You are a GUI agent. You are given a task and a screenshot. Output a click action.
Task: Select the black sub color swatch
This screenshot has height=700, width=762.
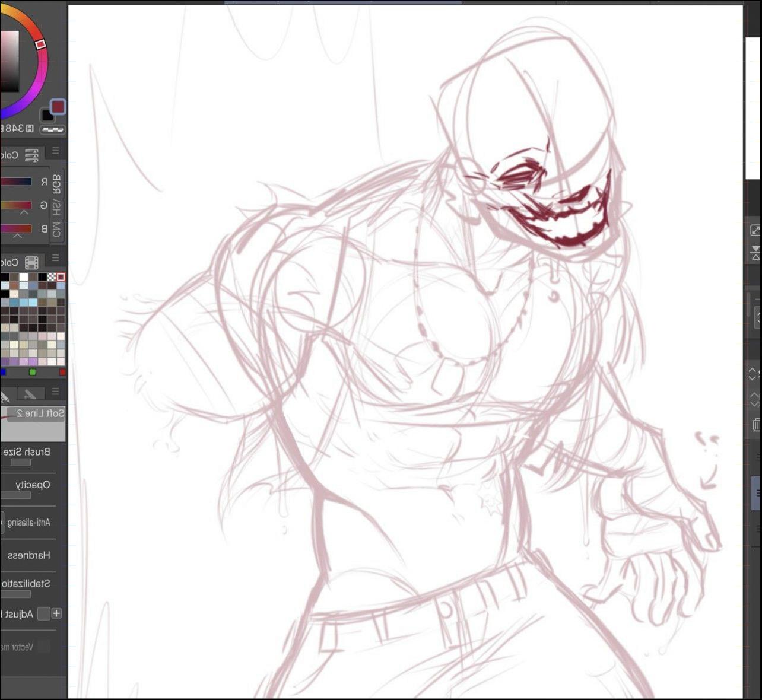click(47, 116)
